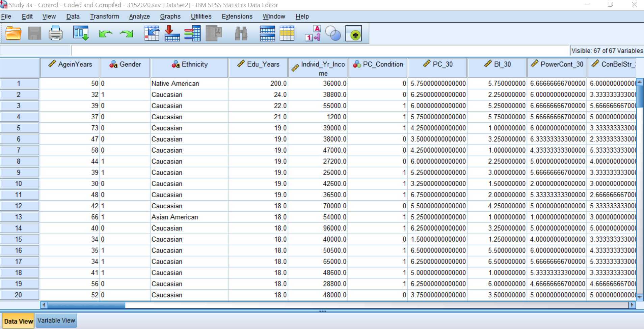The height and width of the screenshot is (329, 644).
Task: Click the Insert cases icon
Action: click(268, 33)
